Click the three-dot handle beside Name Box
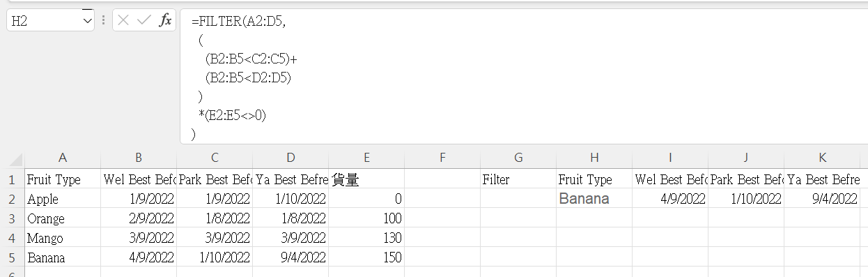 point(103,20)
